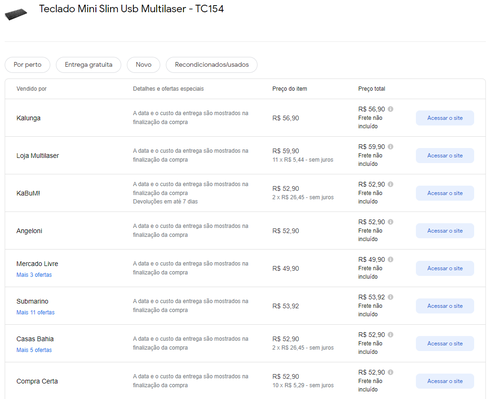Open total price info icon for Compra Certa
500x399 pixels.
(390, 372)
